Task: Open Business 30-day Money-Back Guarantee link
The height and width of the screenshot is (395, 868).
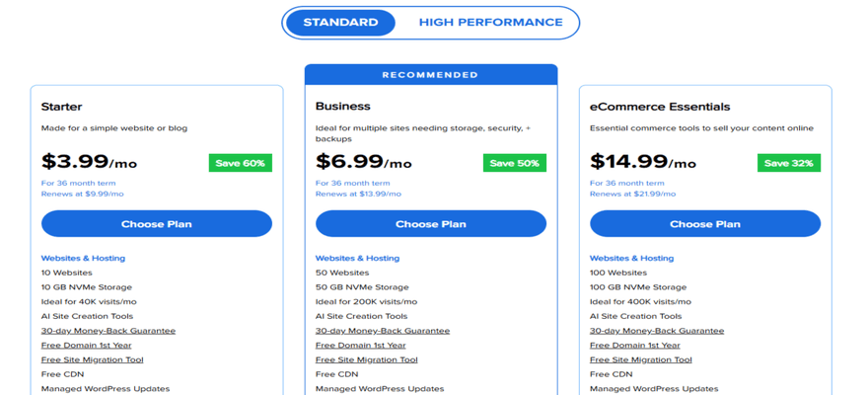Action: point(383,331)
